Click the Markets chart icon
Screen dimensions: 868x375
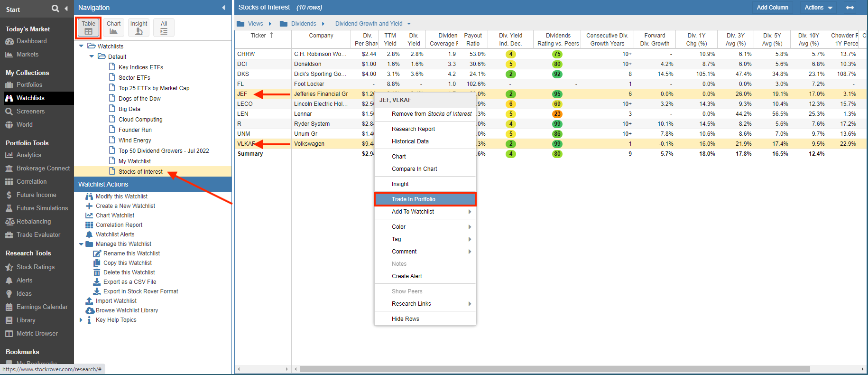point(9,55)
